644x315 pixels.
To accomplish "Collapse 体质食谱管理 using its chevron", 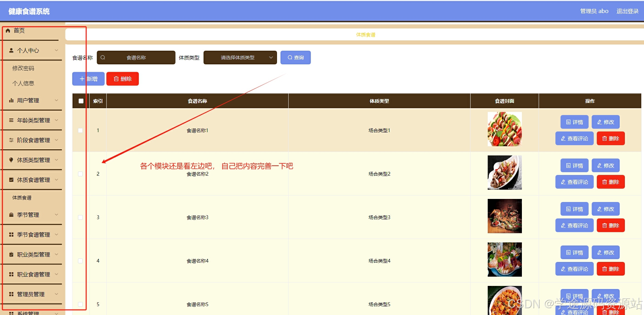I will coord(56,180).
